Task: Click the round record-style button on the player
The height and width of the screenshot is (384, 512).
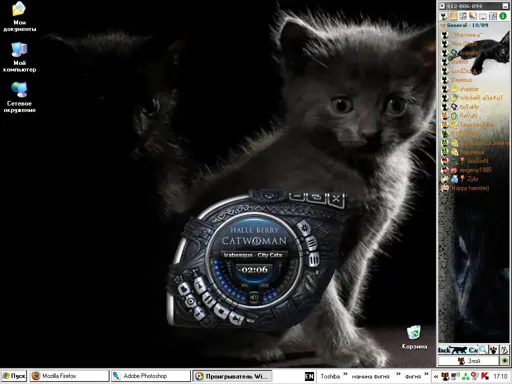Action: 191,301
